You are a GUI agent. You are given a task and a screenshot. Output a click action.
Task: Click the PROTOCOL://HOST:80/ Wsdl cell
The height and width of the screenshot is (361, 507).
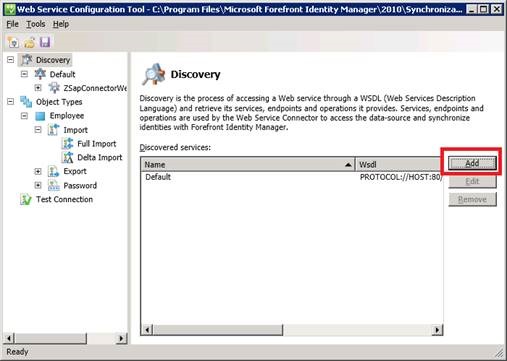click(x=401, y=177)
